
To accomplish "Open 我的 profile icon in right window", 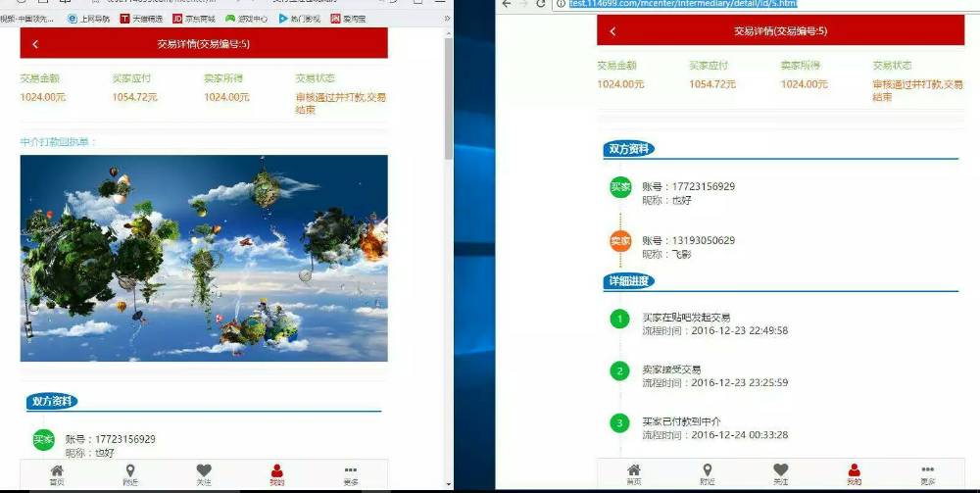I will click(x=854, y=474).
